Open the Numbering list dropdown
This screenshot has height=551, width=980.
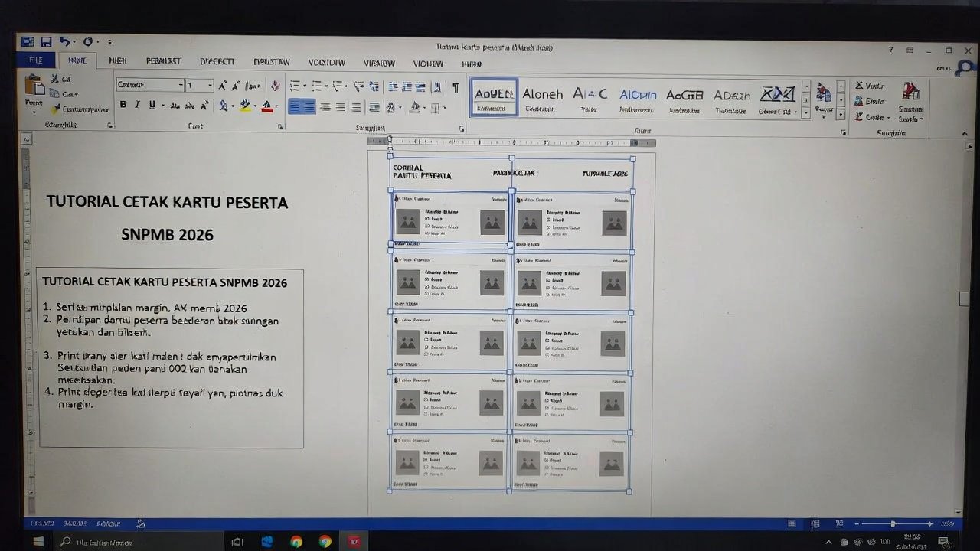[327, 86]
